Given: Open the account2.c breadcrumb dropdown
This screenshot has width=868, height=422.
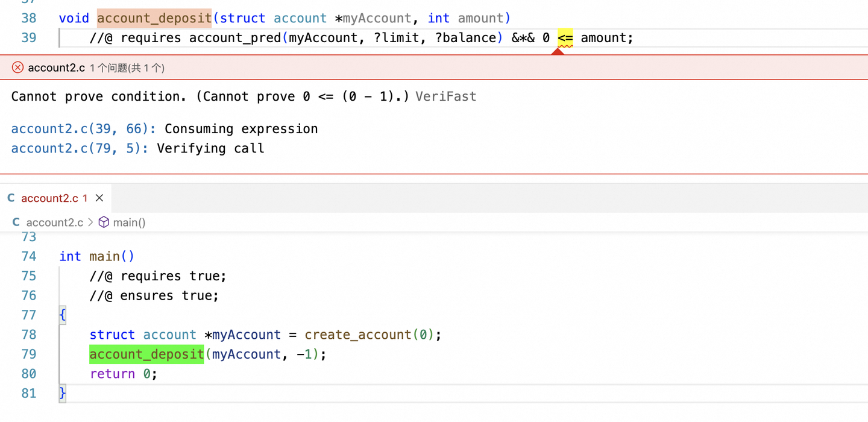Looking at the screenshot, I should tap(54, 222).
